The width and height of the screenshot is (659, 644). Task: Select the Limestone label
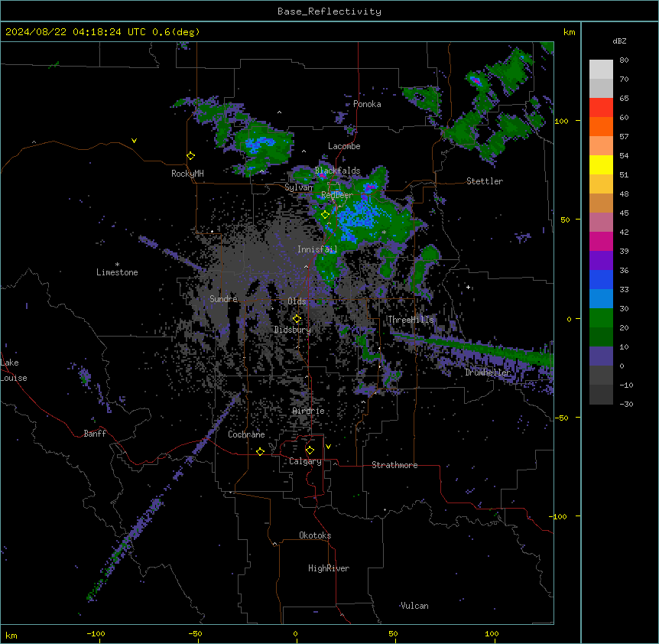tap(117, 272)
